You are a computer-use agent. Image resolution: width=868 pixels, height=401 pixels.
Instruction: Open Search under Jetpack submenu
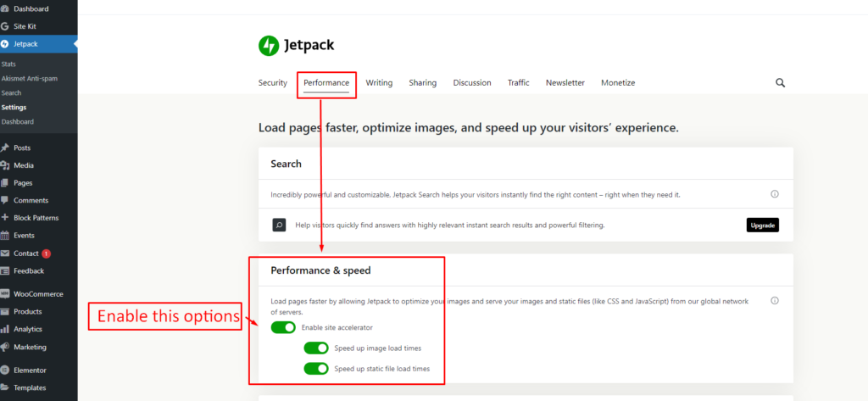pos(11,93)
